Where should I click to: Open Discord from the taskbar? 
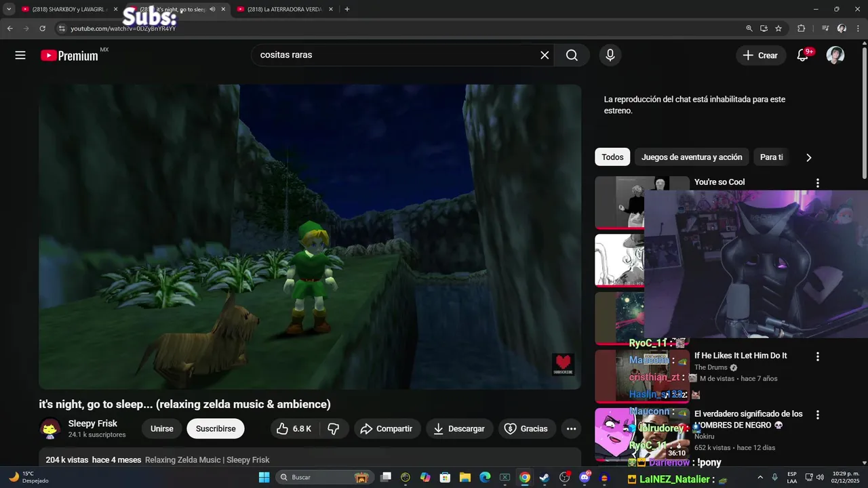(585, 477)
